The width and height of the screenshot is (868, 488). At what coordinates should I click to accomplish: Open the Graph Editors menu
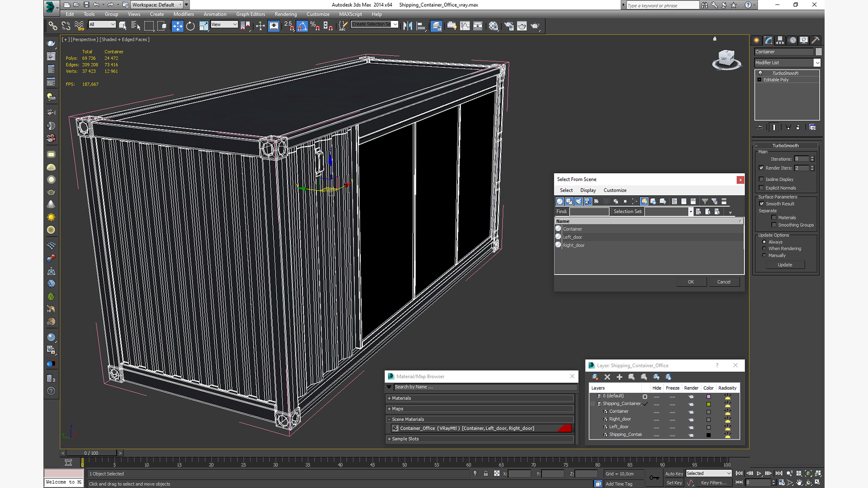(x=250, y=14)
